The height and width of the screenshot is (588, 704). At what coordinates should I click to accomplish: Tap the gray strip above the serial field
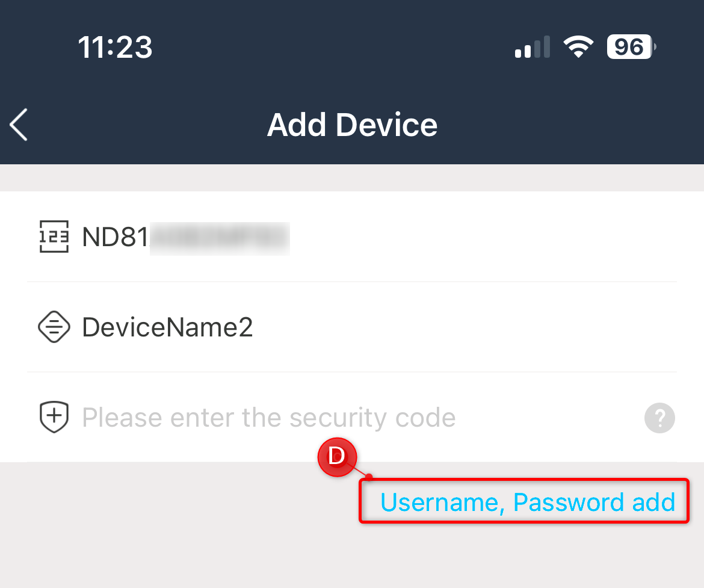coord(352,178)
